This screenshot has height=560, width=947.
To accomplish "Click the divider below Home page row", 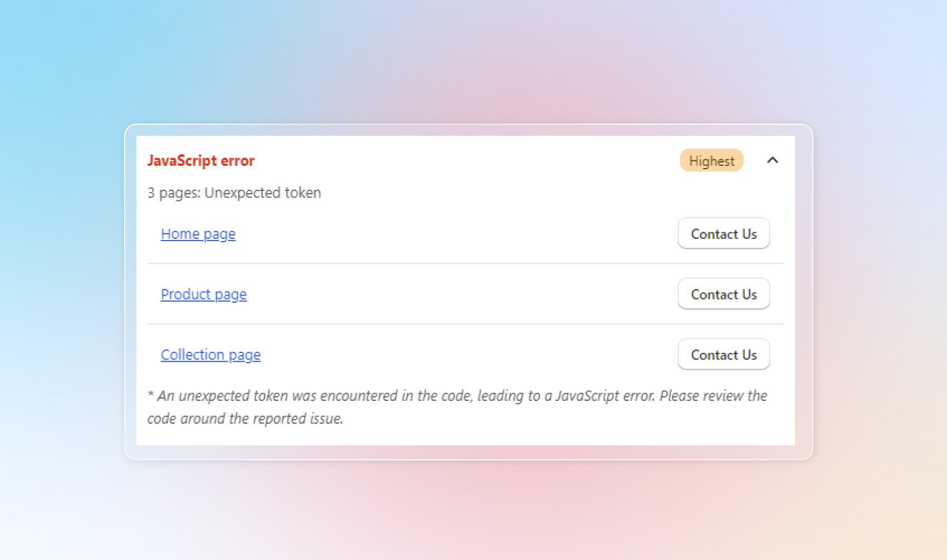I will (465, 263).
